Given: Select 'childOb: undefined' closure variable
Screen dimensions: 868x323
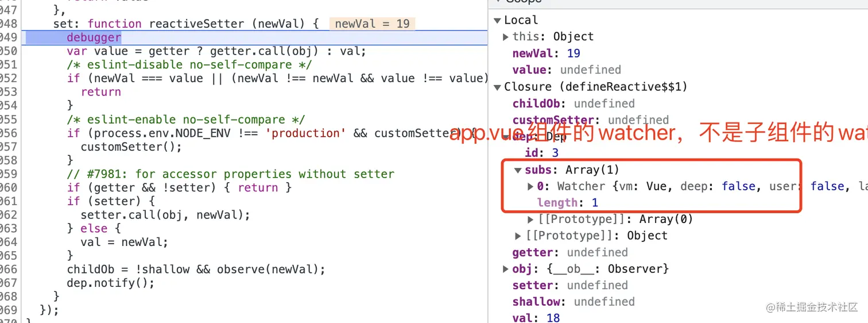Looking at the screenshot, I should point(573,103).
